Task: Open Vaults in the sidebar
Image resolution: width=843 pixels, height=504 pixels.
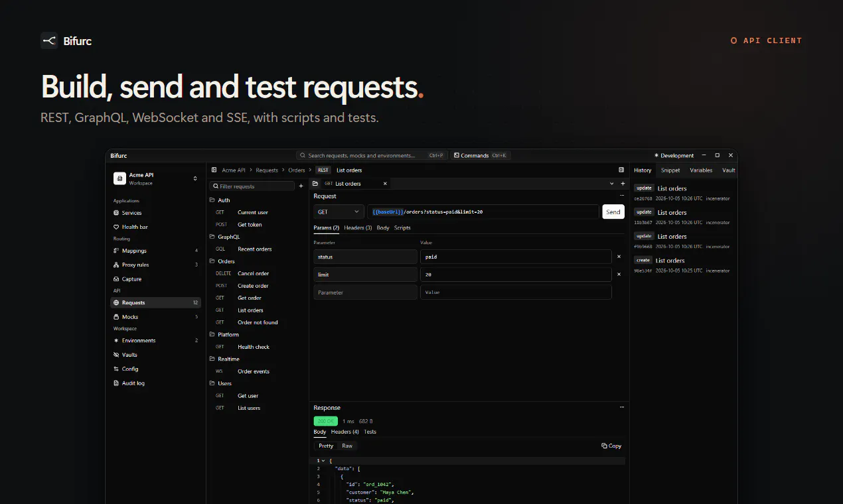Action: [x=156, y=355]
